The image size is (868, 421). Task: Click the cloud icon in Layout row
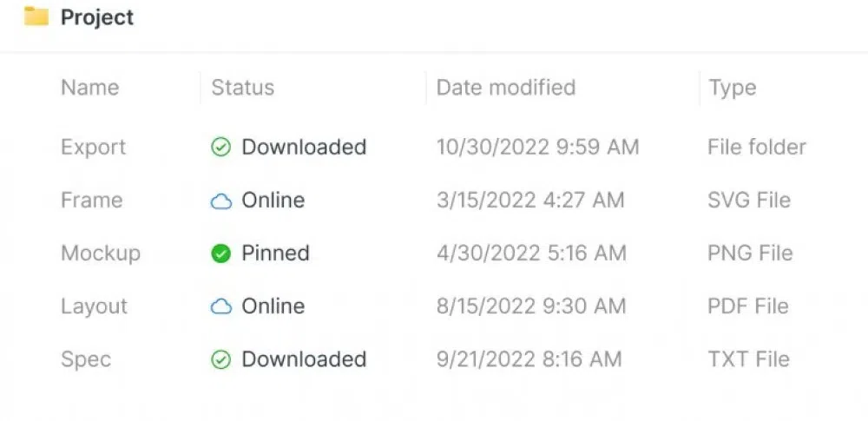[x=221, y=307]
